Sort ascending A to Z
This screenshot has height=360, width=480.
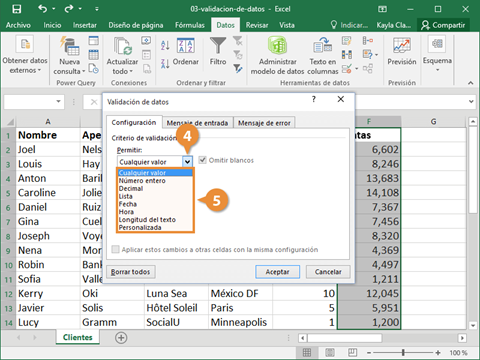coord(165,45)
